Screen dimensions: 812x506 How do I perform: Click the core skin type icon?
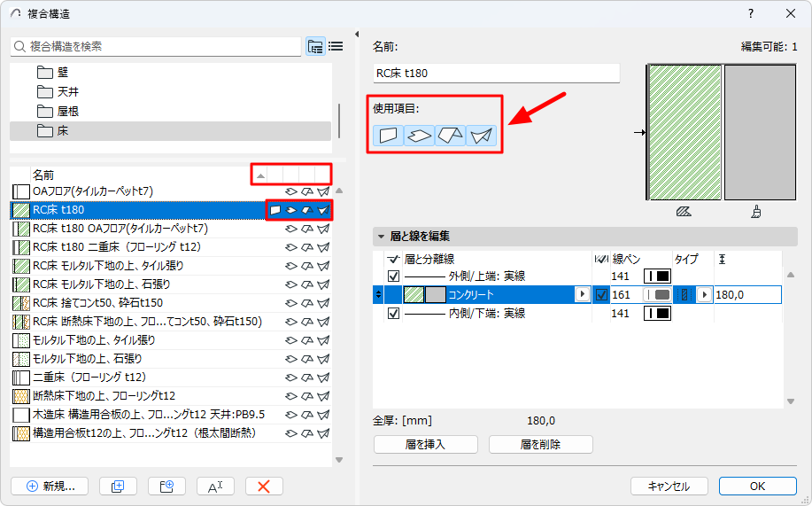[x=684, y=294]
